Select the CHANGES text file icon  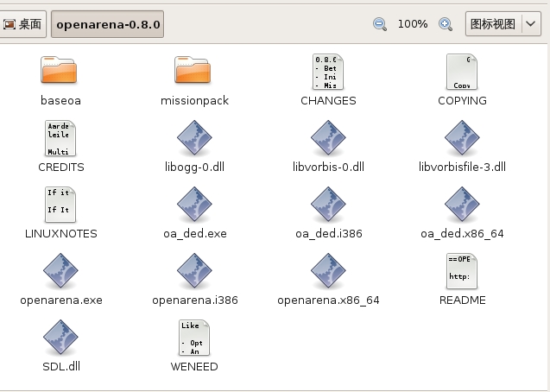(x=328, y=72)
